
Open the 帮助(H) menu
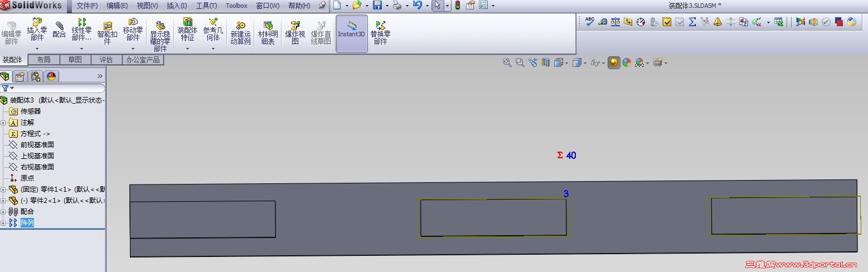[299, 6]
